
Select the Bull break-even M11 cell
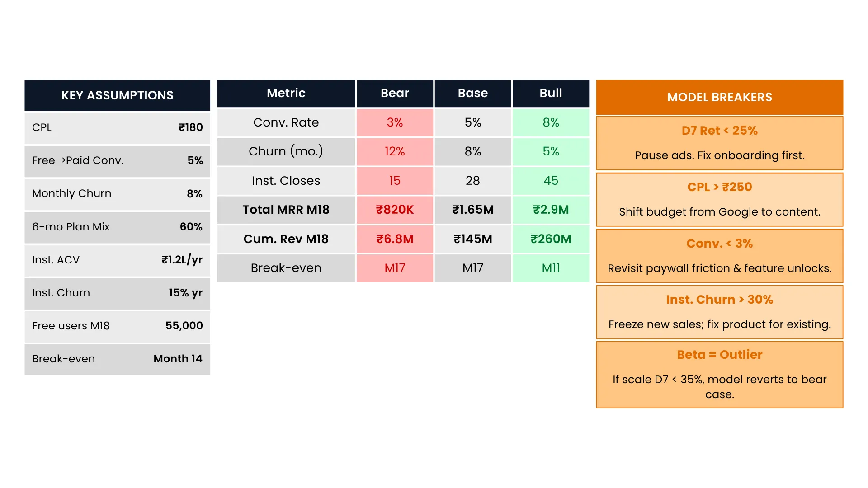tap(551, 268)
